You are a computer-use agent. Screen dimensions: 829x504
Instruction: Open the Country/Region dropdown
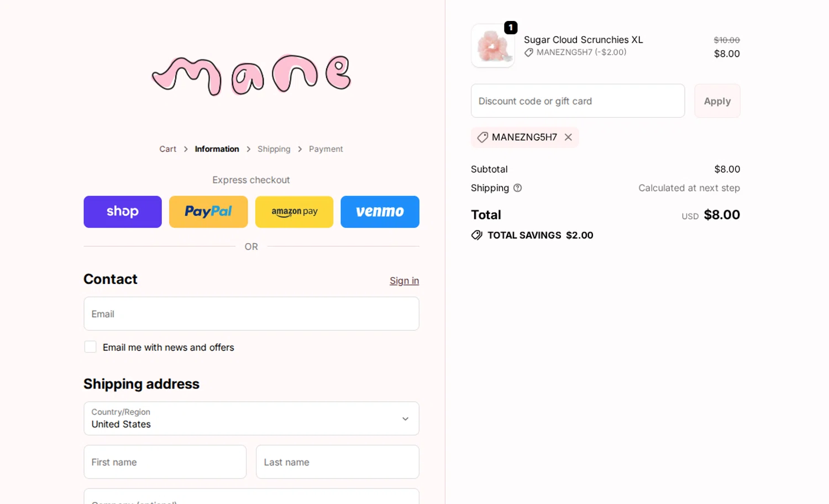point(251,418)
